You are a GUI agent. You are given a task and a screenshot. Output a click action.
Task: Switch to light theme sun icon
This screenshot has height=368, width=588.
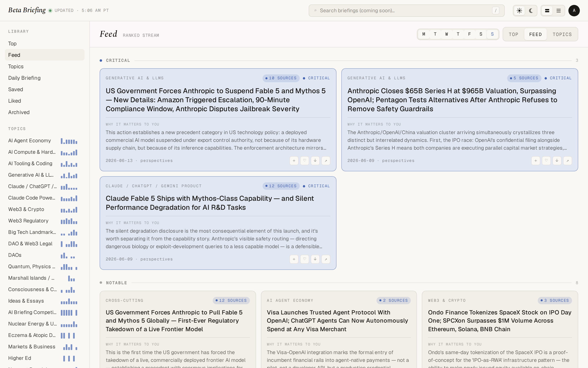click(519, 11)
